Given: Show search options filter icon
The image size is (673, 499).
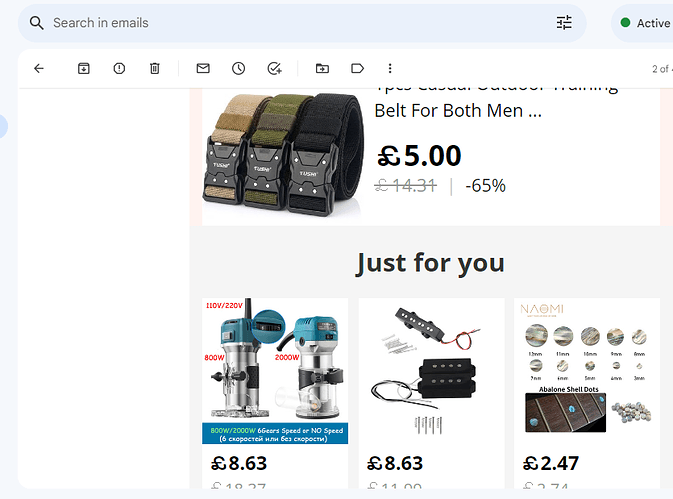Looking at the screenshot, I should (x=564, y=23).
